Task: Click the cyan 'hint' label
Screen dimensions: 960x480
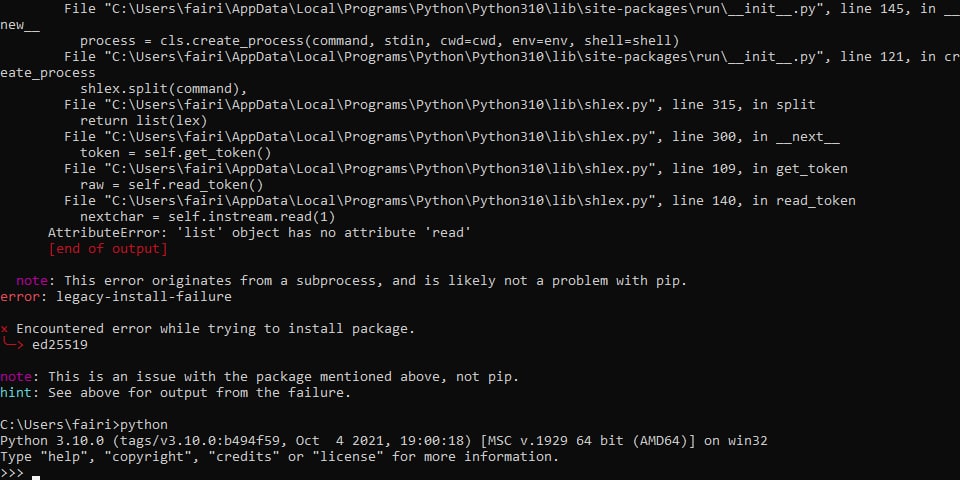Action: (16, 392)
